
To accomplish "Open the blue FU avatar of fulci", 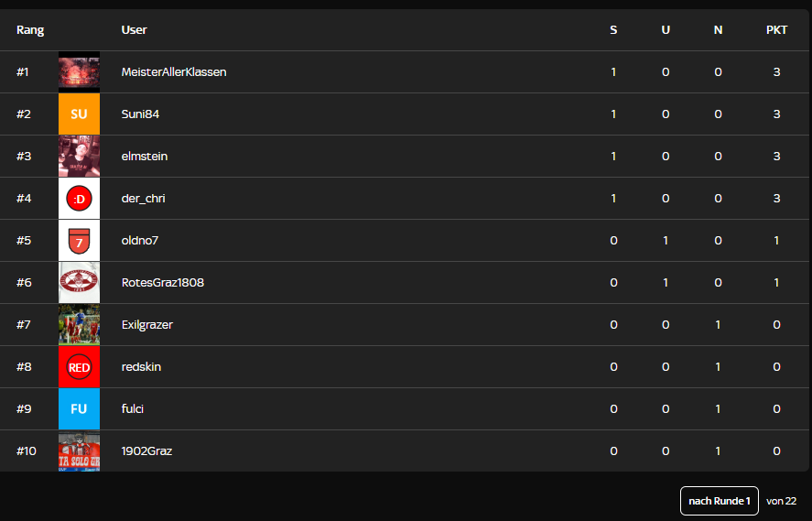I will point(79,409).
